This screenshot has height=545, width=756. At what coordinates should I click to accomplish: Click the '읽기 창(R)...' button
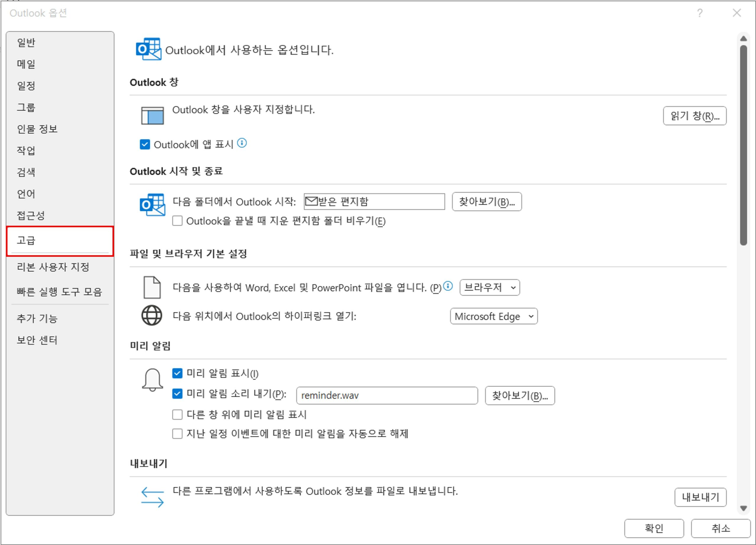pyautogui.click(x=694, y=116)
